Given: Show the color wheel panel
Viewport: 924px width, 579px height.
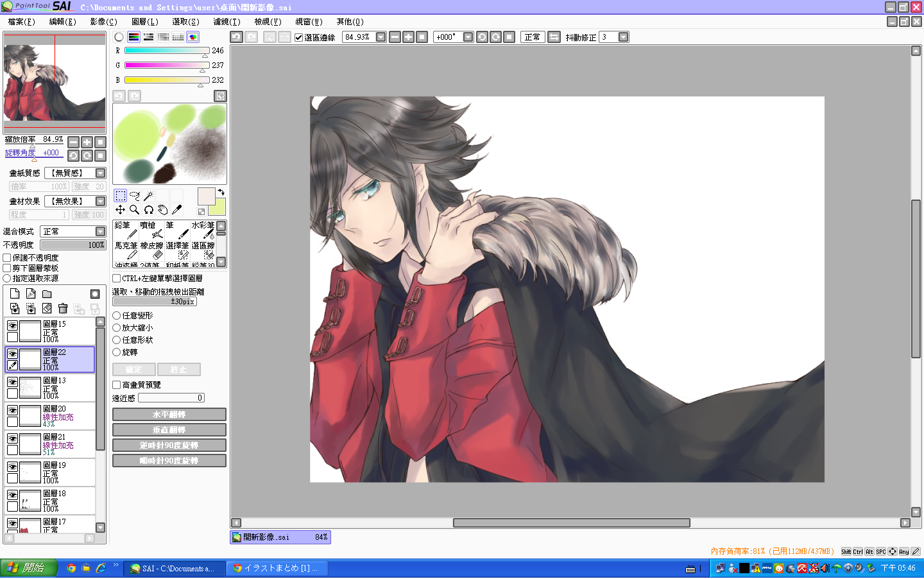Looking at the screenshot, I should (x=119, y=37).
